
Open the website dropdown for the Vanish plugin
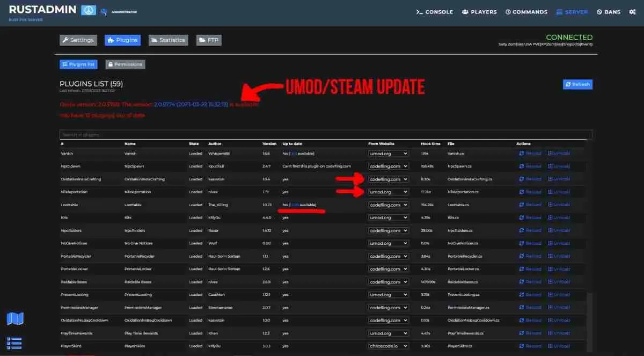pos(388,153)
